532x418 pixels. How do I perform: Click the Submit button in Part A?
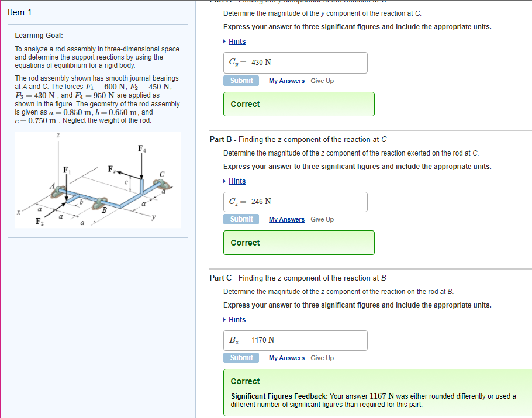click(241, 80)
